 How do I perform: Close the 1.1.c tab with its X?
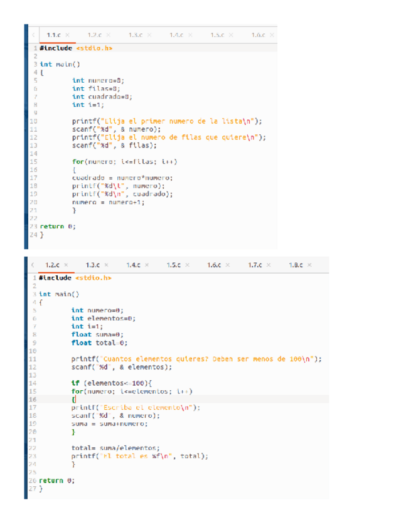[67, 34]
